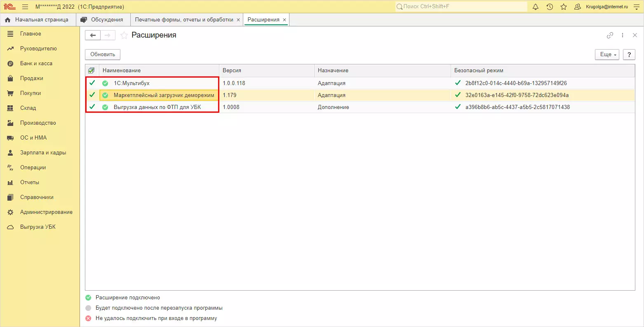Select Выгрузка данных по ФТП для УБК
644x327 pixels.
click(157, 107)
